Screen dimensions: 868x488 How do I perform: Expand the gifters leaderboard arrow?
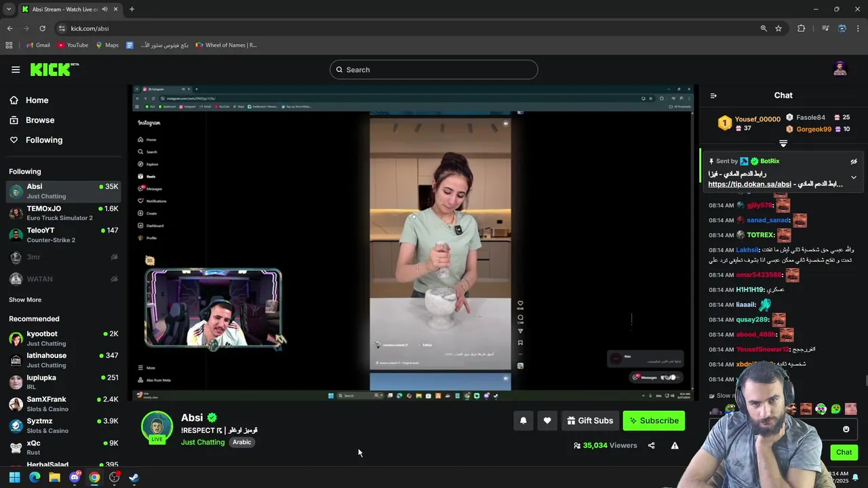(783, 143)
